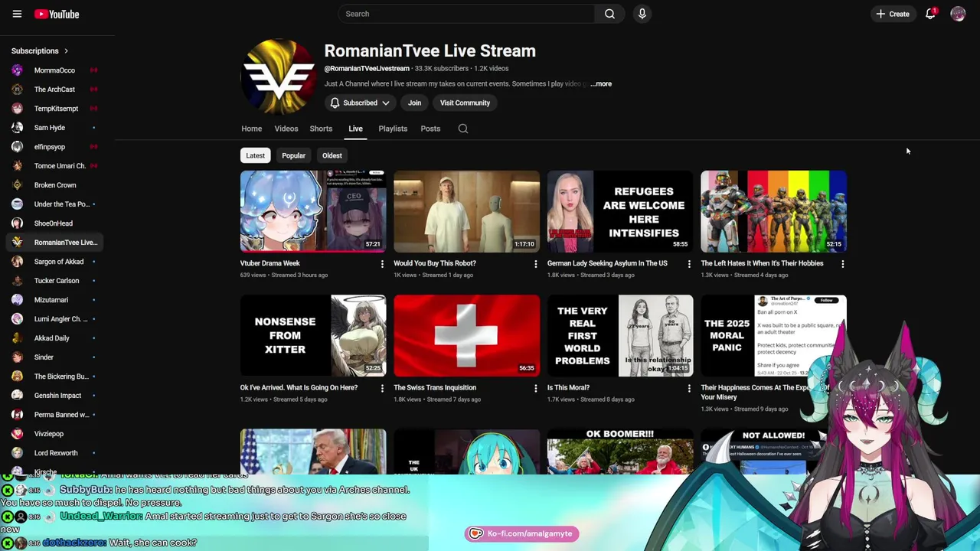Open The Swiss Trans Inquisition thumbnail
980x551 pixels.
(466, 335)
